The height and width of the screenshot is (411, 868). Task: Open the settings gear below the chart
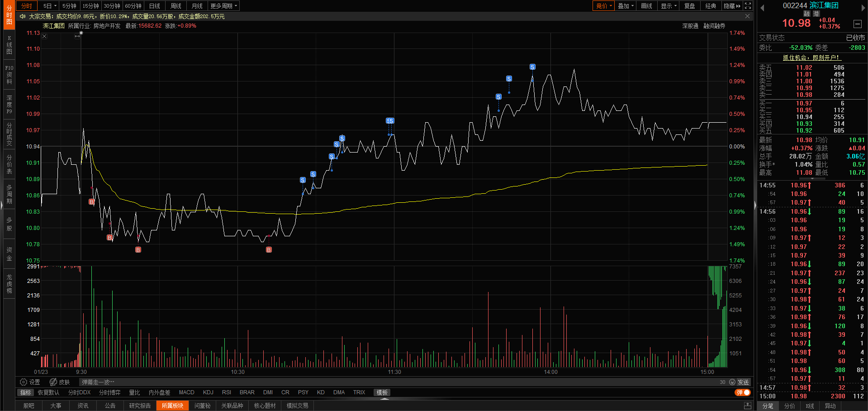(24, 382)
